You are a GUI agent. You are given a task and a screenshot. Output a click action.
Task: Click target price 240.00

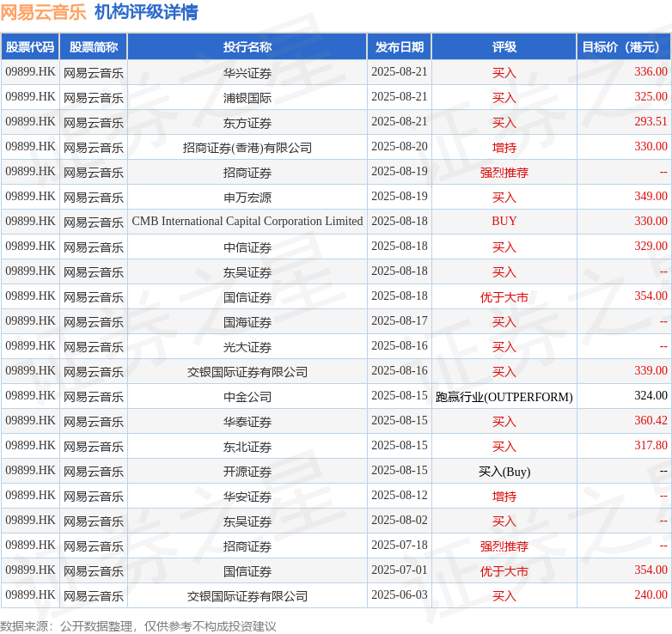[651, 594]
